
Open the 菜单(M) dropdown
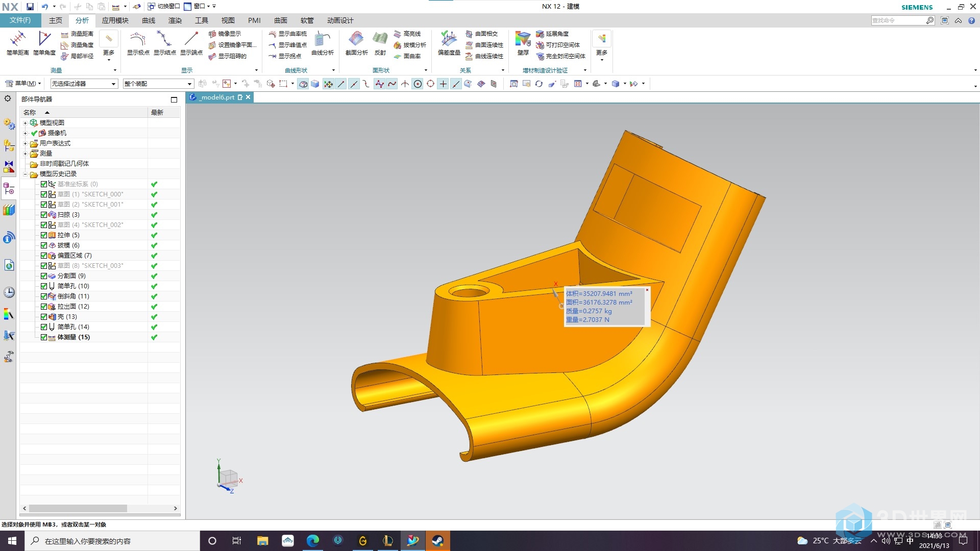(23, 83)
